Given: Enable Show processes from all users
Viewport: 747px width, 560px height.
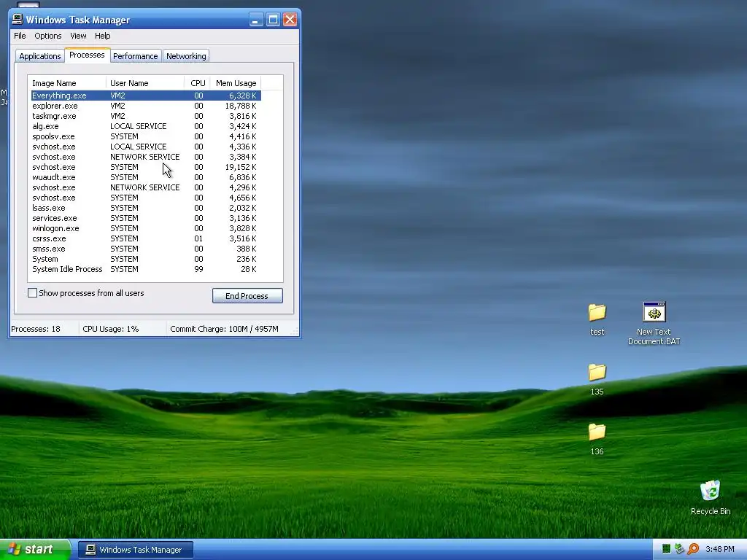Looking at the screenshot, I should click(x=32, y=293).
